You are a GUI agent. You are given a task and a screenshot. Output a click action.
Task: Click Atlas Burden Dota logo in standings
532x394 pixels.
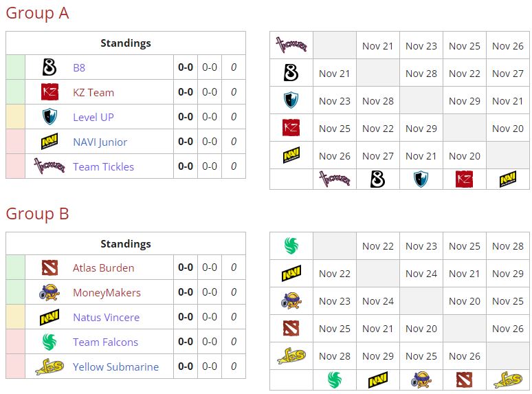49,267
